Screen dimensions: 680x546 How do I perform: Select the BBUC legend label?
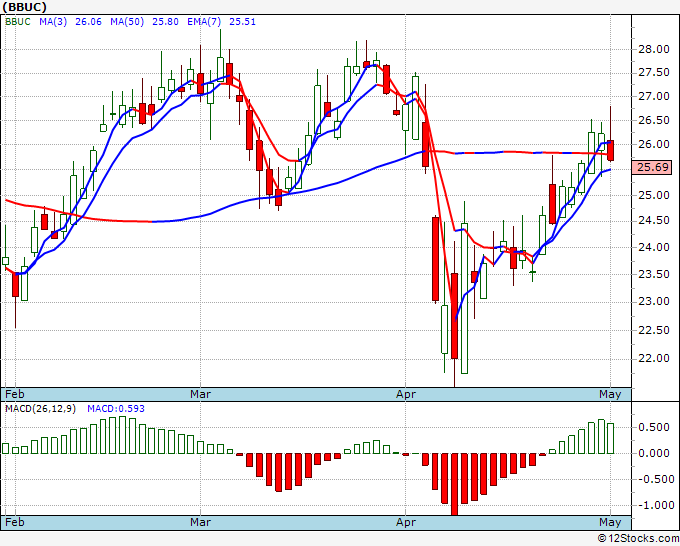(18, 22)
